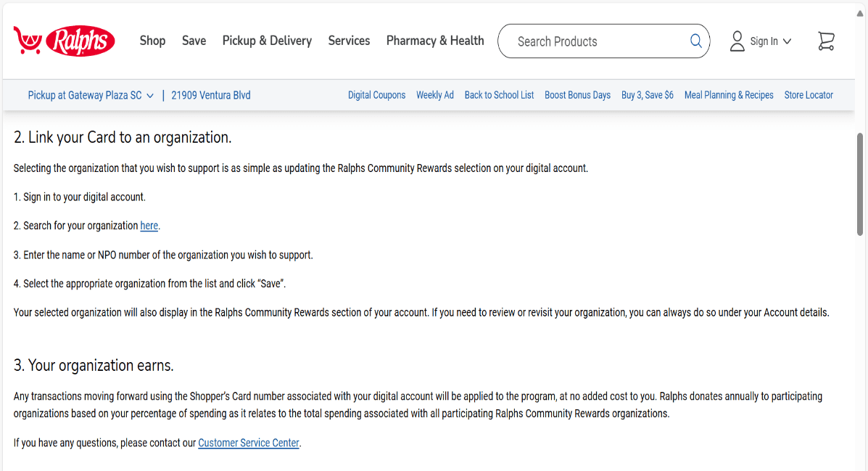Open Buy 3, Save $6 offer
Image resolution: width=868 pixels, height=471 pixels.
(x=647, y=95)
